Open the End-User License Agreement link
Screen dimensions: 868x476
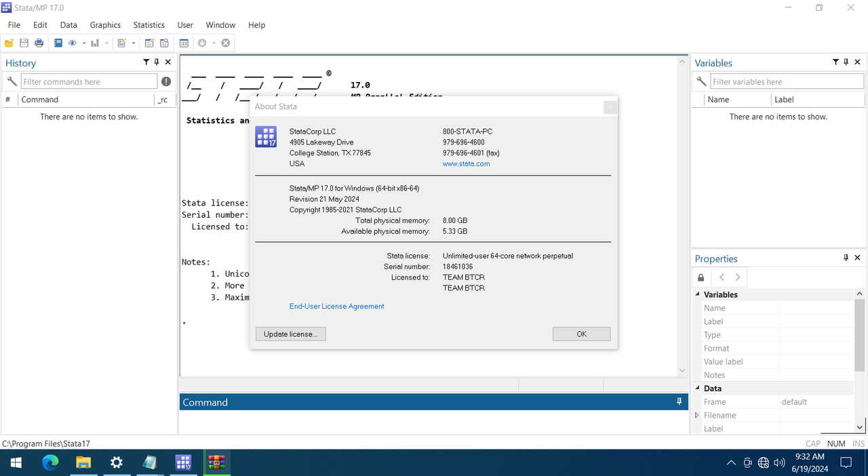click(336, 306)
